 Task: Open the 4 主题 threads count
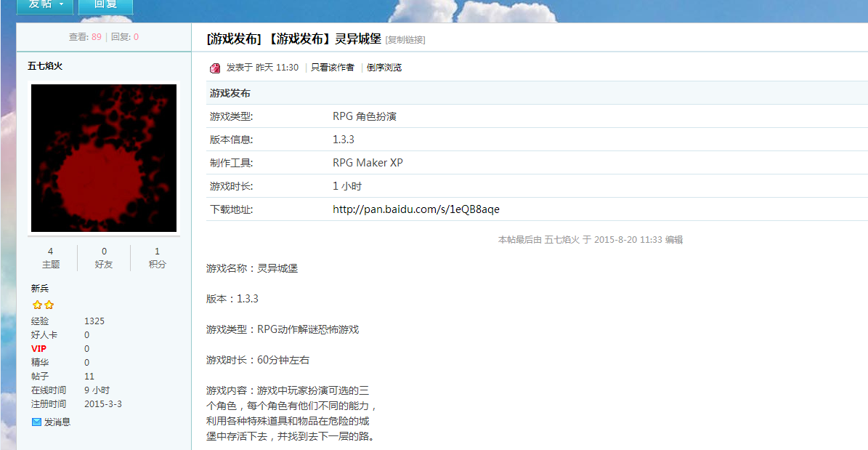tap(50, 258)
